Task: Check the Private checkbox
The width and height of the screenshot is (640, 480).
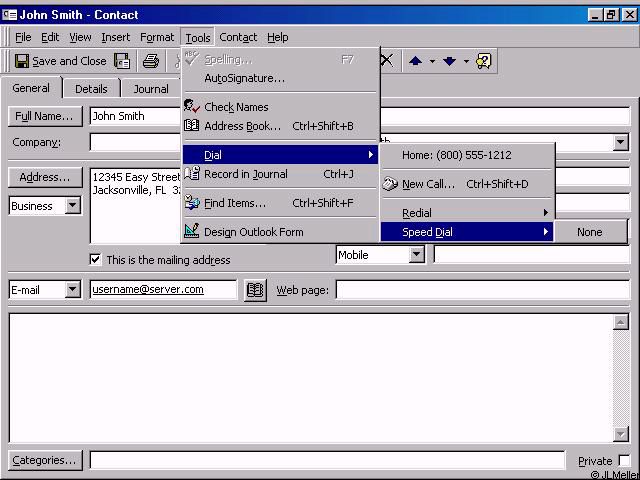Action: point(624,460)
